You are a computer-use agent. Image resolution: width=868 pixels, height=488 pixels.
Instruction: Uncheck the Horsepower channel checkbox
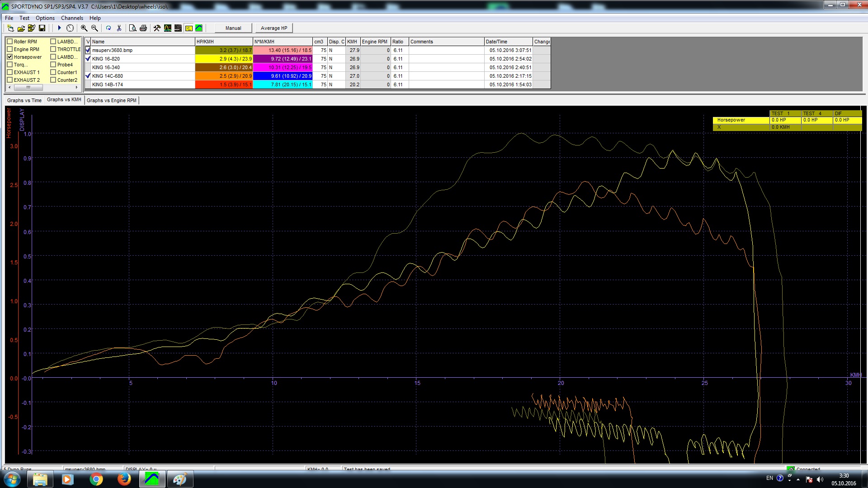pos(9,57)
